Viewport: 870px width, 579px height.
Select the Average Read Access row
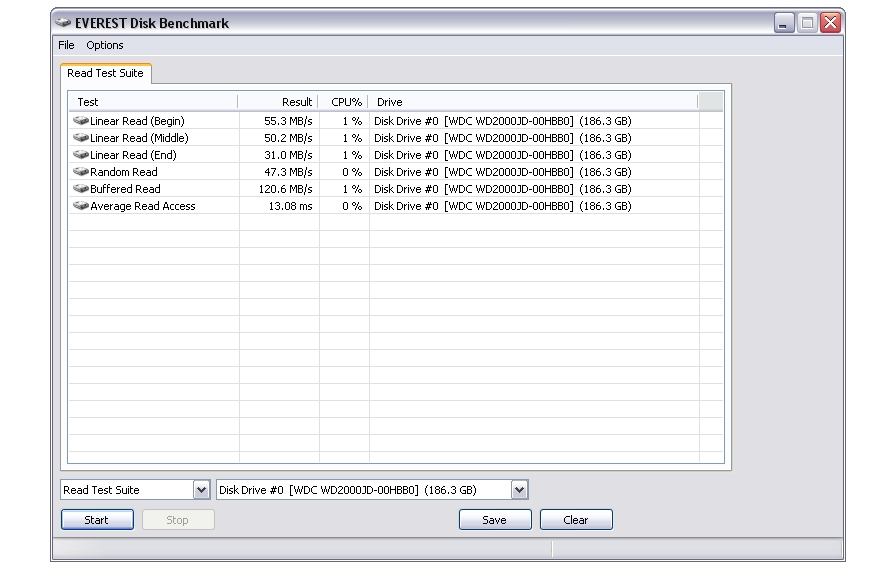pyautogui.click(x=396, y=206)
